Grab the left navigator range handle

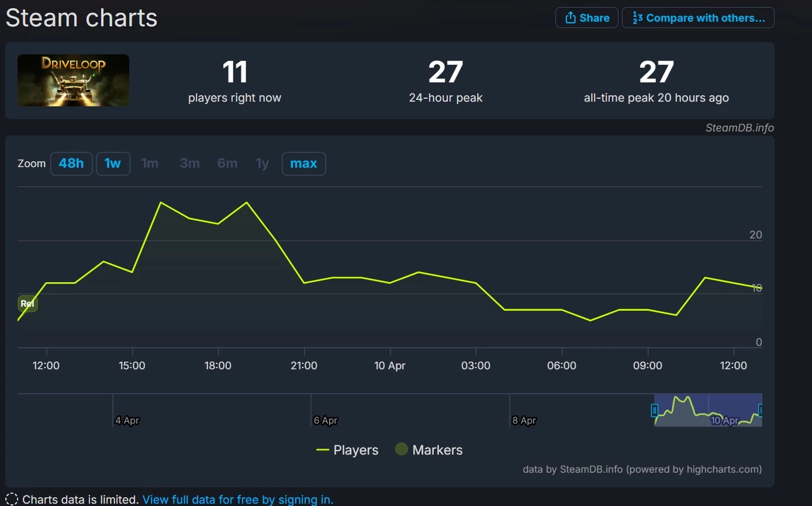point(655,410)
